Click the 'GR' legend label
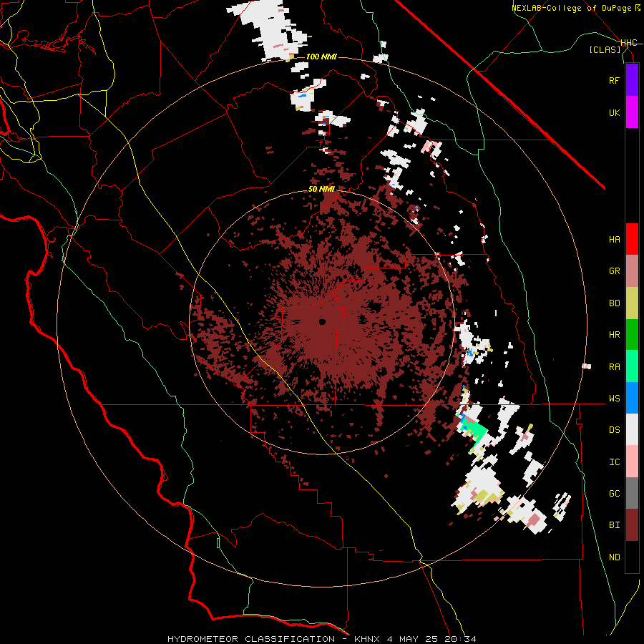Viewport: 644px width, 644px height. click(614, 271)
